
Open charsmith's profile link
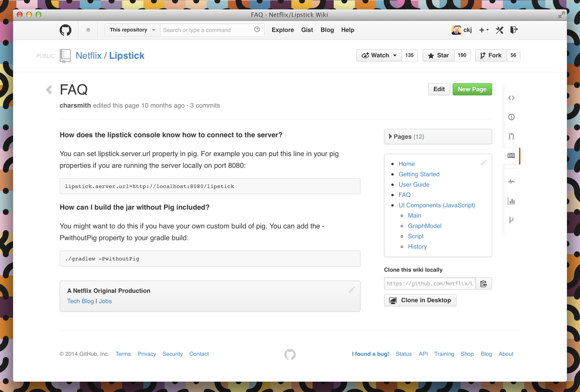tap(75, 105)
